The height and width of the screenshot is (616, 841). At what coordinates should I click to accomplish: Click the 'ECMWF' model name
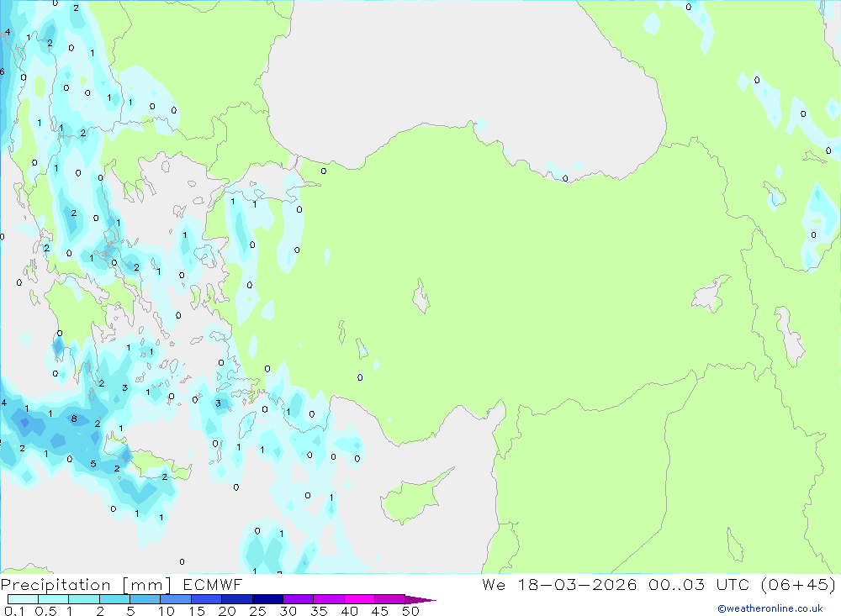[213, 584]
